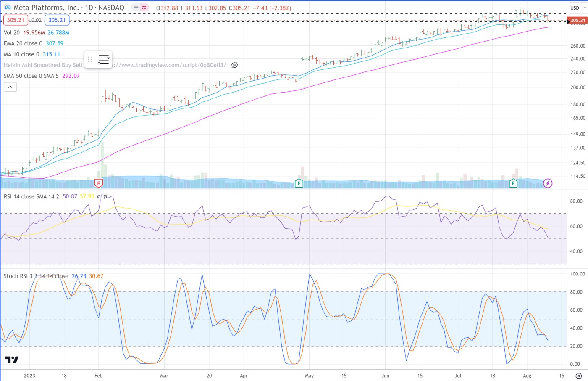This screenshot has height=381, width=588.
Task: Click the red 305.21 last price label on axis
Action: (577, 20)
